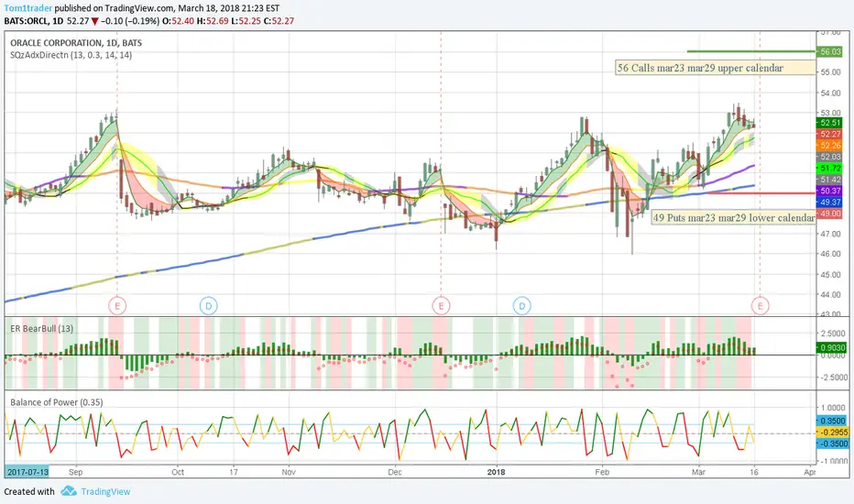This screenshot has height=504, width=854.
Task: Click the 44.00 price axis label
Action: point(831,295)
